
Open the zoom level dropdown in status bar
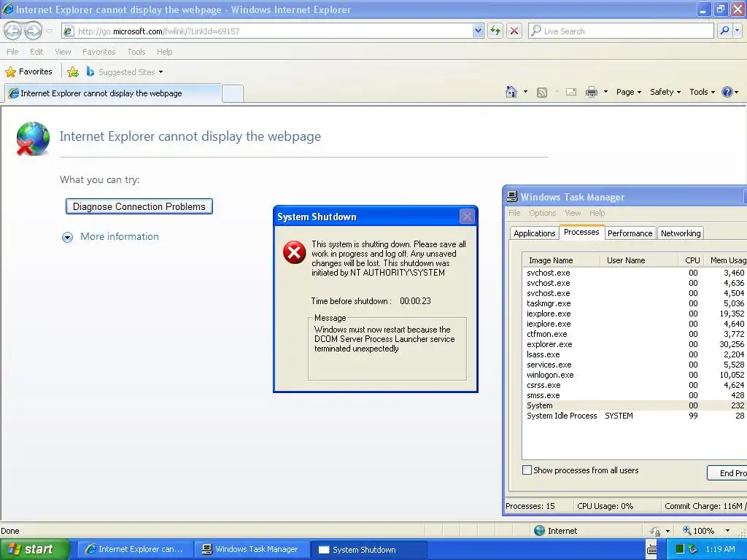(x=727, y=531)
